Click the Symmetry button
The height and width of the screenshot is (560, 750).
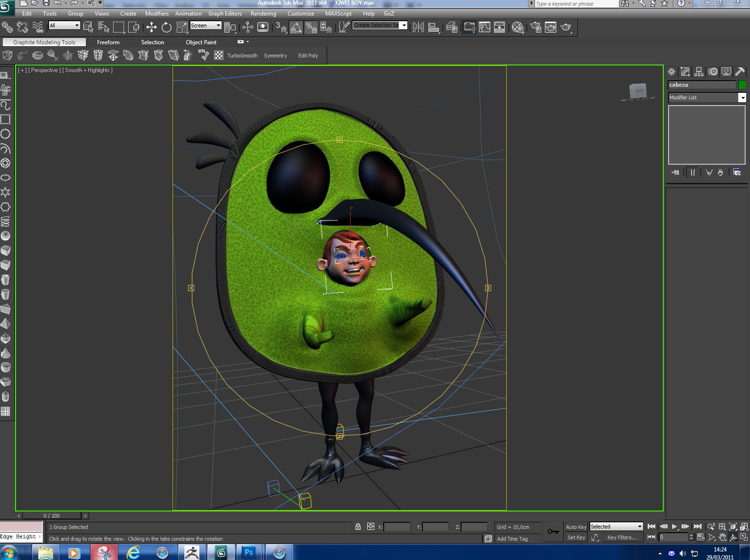click(275, 56)
